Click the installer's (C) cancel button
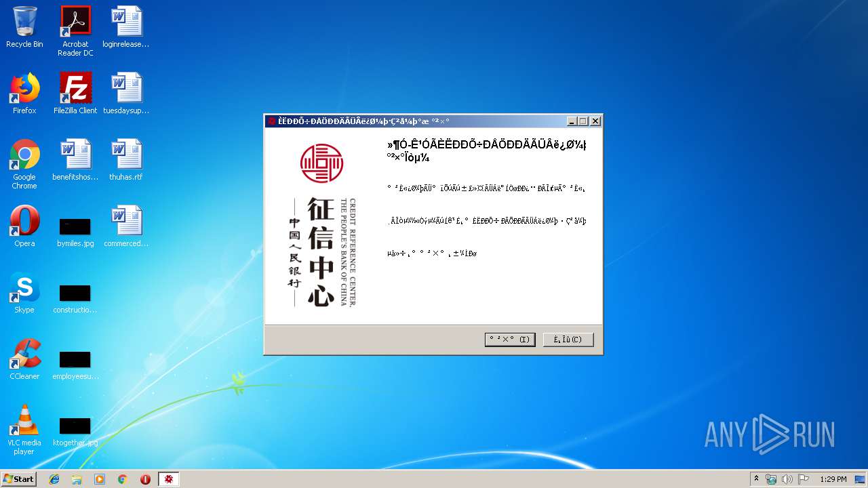The image size is (868, 488). (x=568, y=340)
